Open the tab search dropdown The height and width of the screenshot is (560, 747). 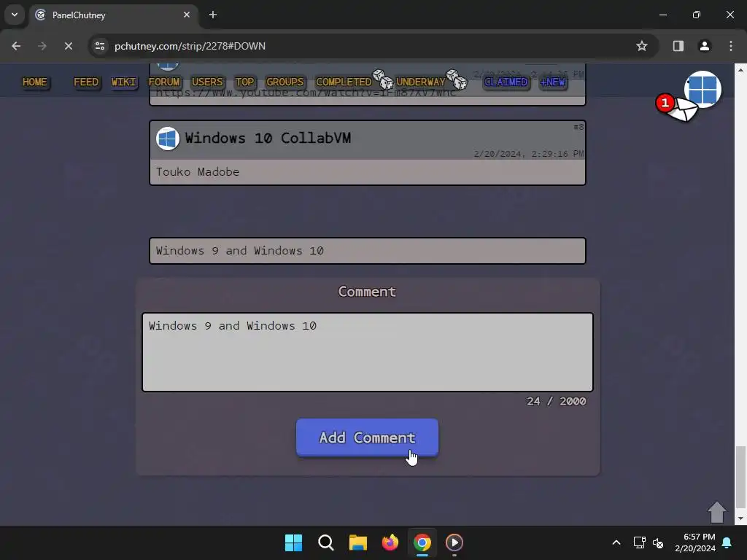15,15
